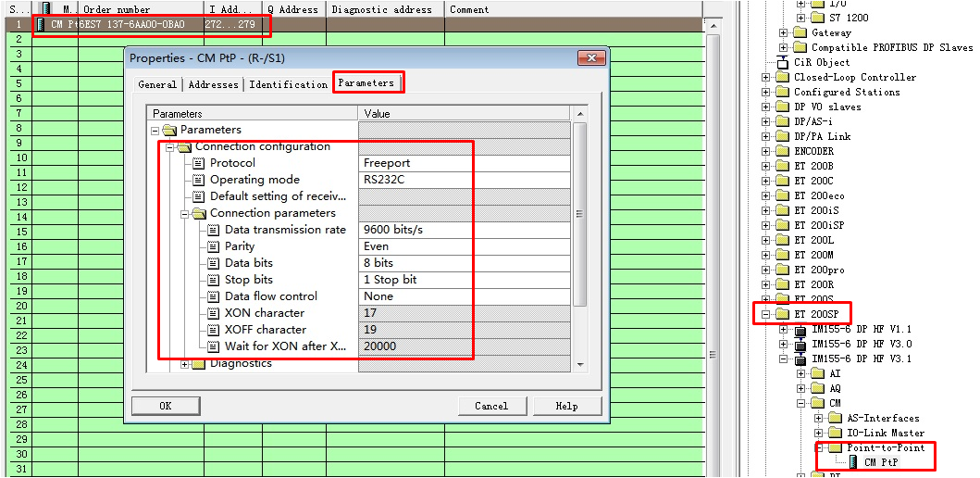Change Stop bits value 1 Stop bit
Viewport: 980px width, 478px height.
(465, 280)
